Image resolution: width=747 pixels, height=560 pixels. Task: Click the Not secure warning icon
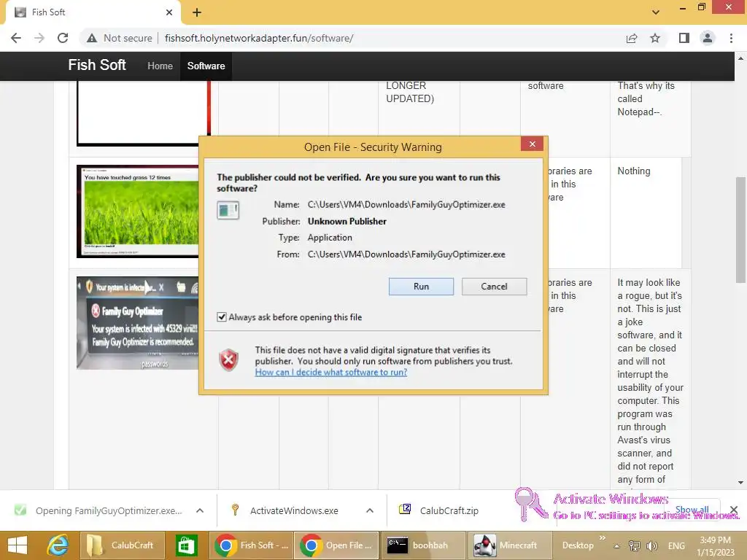[92, 38]
